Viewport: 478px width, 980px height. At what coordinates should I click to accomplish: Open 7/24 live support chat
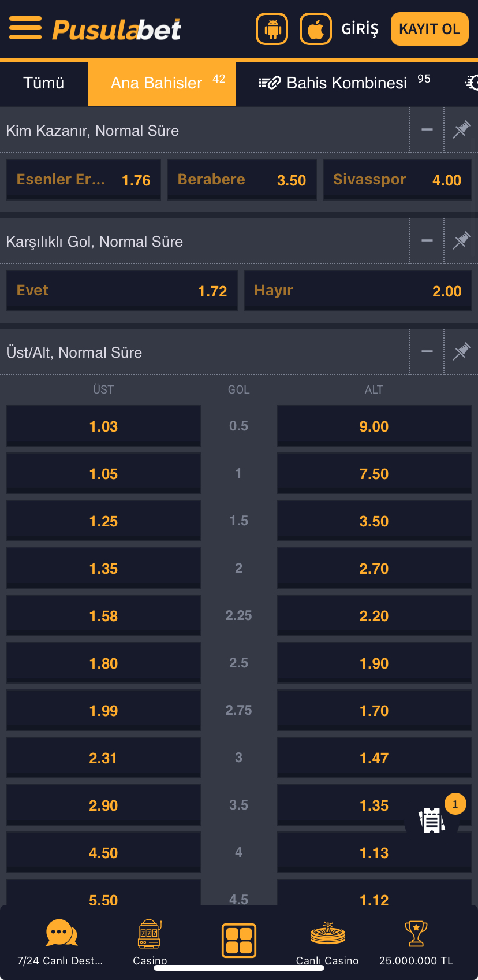pos(61,933)
